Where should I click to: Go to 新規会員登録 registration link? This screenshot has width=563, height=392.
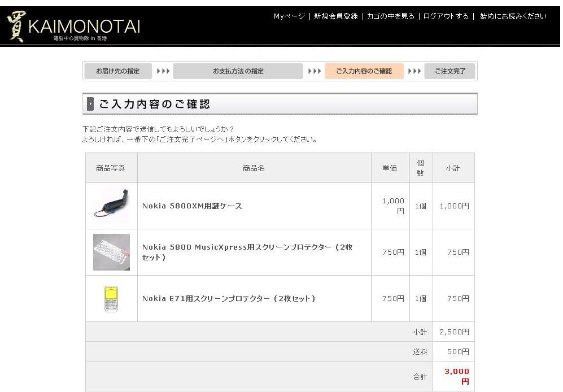point(336,16)
